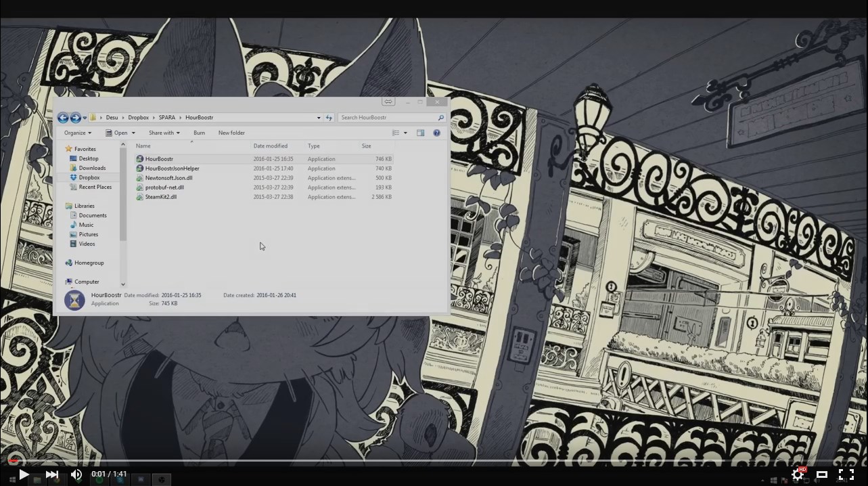Click the back navigation arrow
This screenshot has width=868, height=486.
tap(63, 117)
